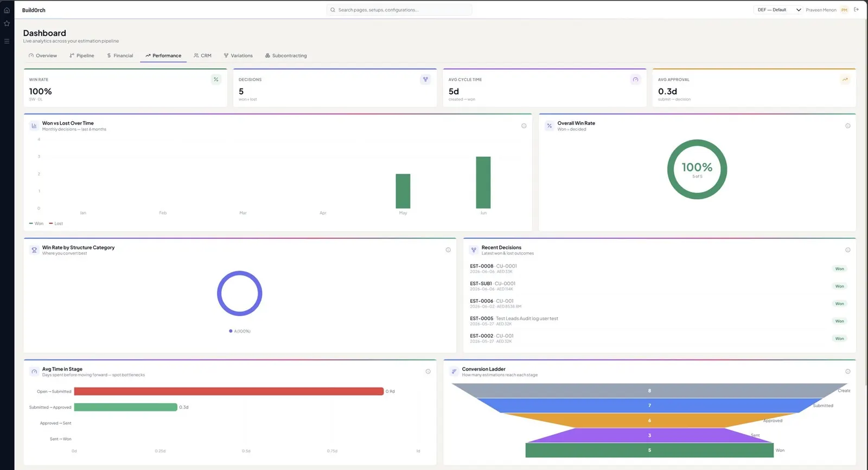Go to the Subcontracting tab
The height and width of the screenshot is (470, 868).
point(286,55)
